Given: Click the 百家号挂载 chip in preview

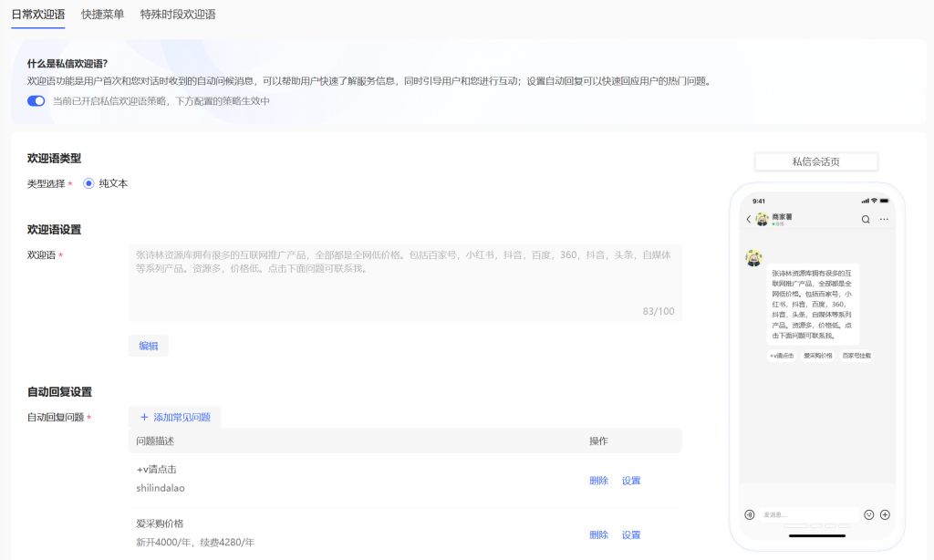Looking at the screenshot, I should pos(856,356).
